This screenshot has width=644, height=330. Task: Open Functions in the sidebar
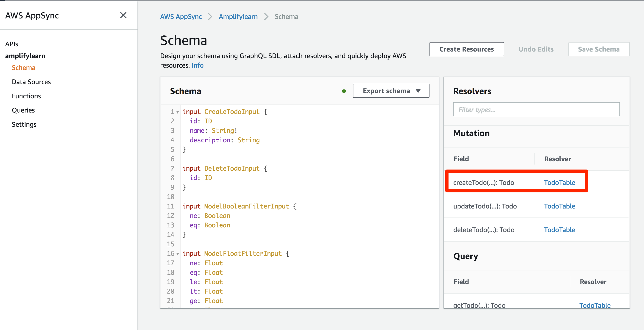click(x=26, y=96)
